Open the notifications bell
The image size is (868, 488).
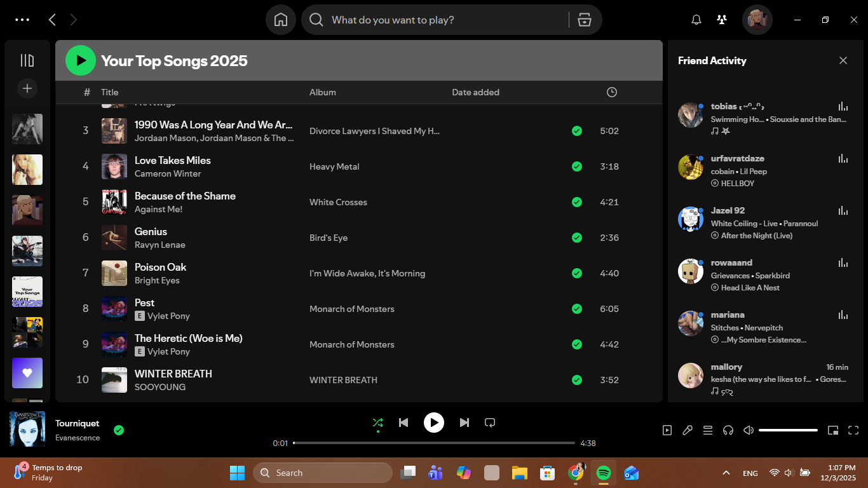tap(696, 20)
